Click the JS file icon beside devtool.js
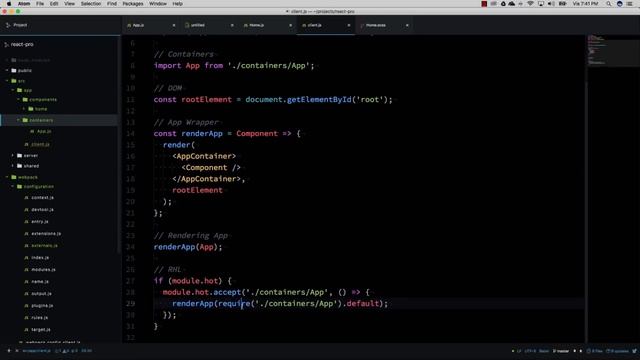The image size is (640, 360). [x=27, y=210]
